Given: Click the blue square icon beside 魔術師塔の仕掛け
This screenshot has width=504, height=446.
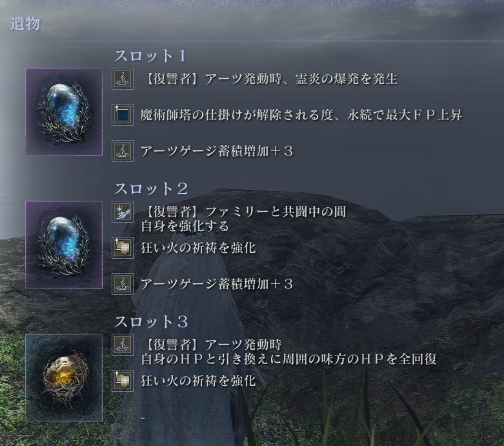Looking at the screenshot, I should click(x=123, y=115).
